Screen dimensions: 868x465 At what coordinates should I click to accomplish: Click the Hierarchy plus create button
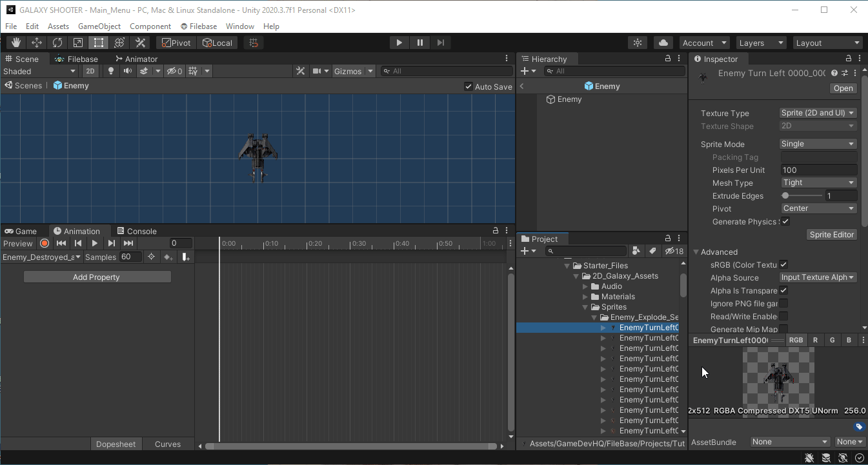coord(529,71)
